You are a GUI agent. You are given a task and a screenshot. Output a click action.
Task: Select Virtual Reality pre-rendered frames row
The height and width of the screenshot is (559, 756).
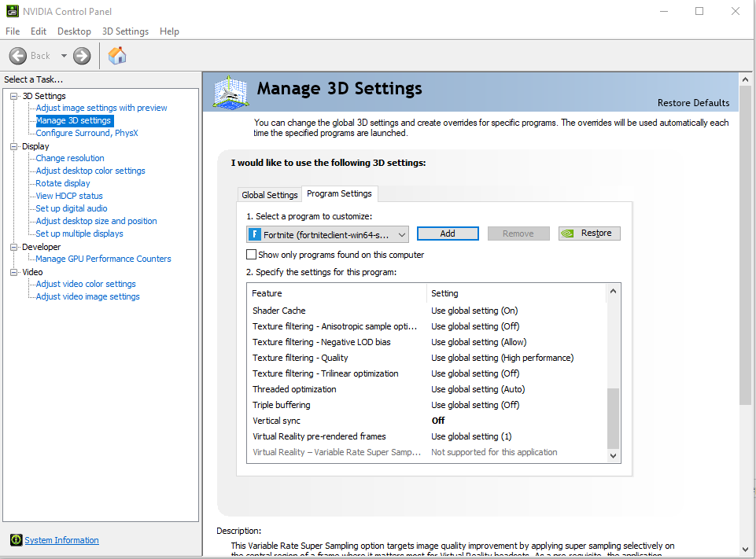pos(427,436)
